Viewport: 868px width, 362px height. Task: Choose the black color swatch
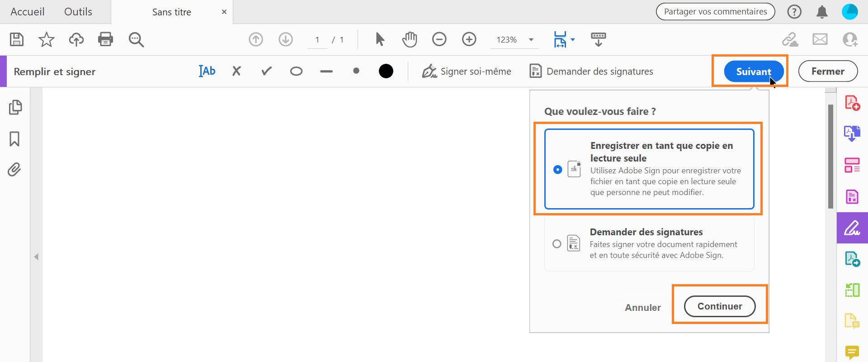386,71
